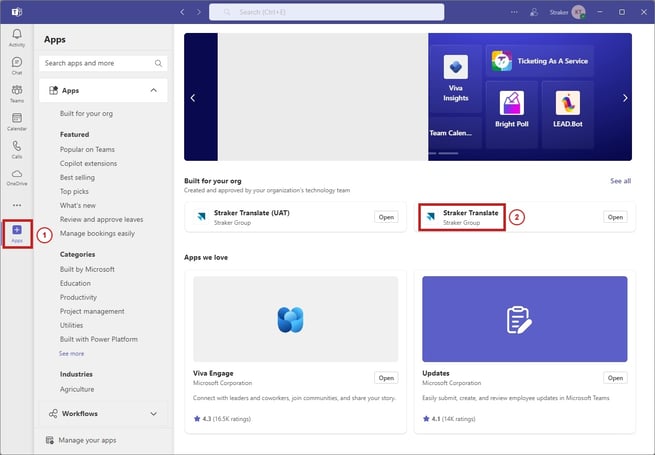This screenshot has height=455, width=655.
Task: Select Agriculture industry
Action: pos(77,389)
